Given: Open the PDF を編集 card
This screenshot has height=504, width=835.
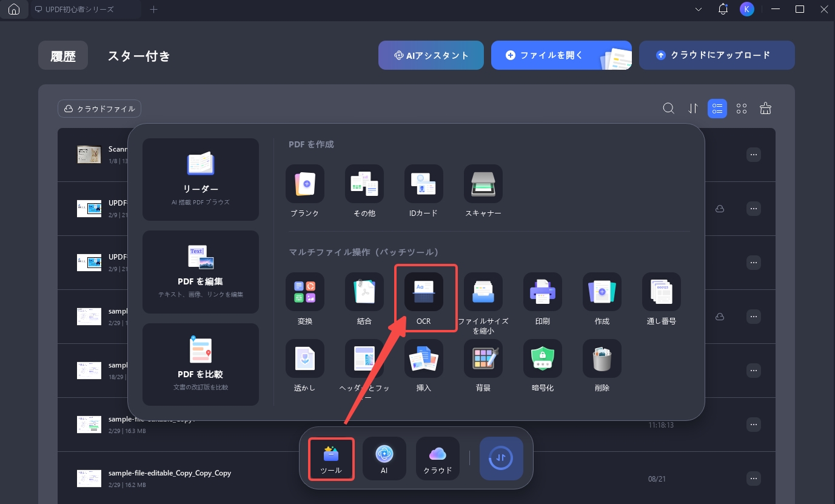Looking at the screenshot, I should [x=201, y=272].
